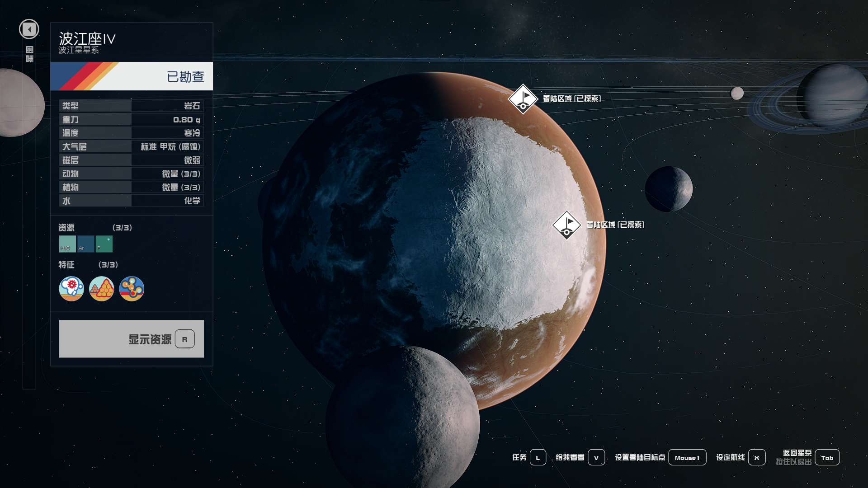This screenshot has height=488, width=868.
Task: Click the Tab key for 返回星系
Action: [x=827, y=457]
